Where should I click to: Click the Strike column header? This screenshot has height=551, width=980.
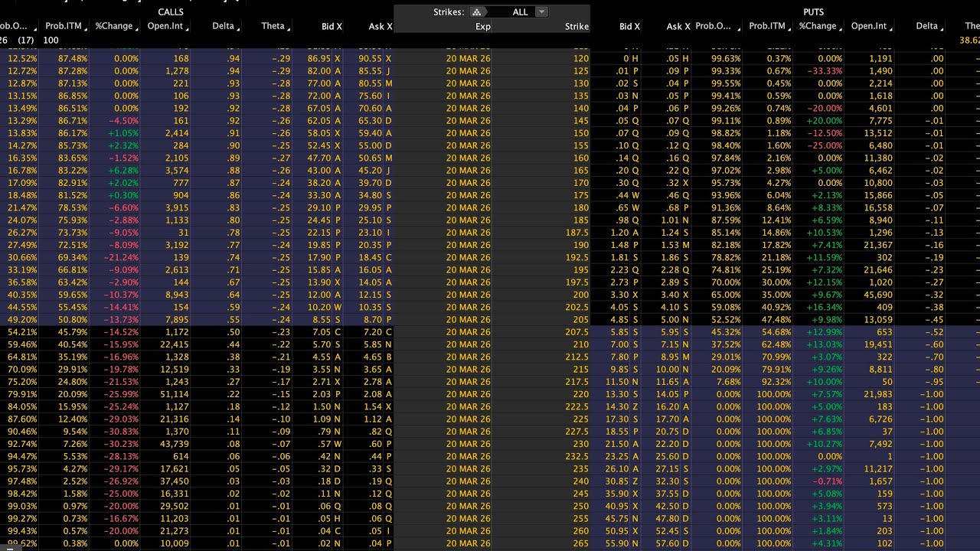pyautogui.click(x=577, y=27)
